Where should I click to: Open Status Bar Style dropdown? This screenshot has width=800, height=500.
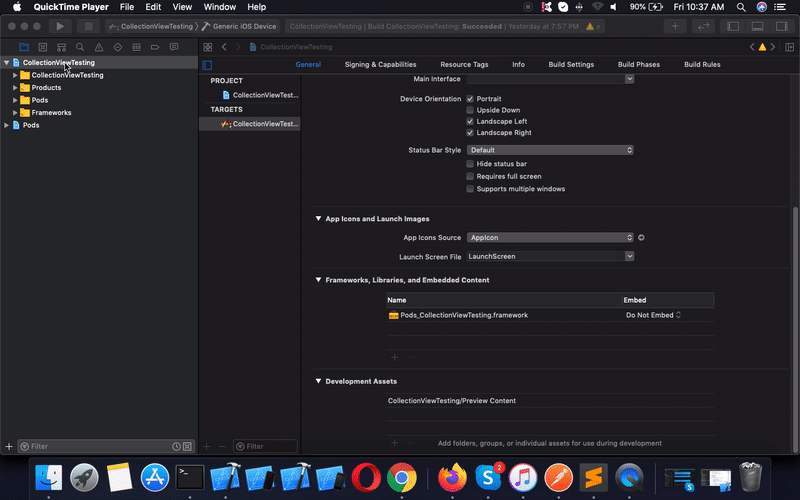[551, 150]
